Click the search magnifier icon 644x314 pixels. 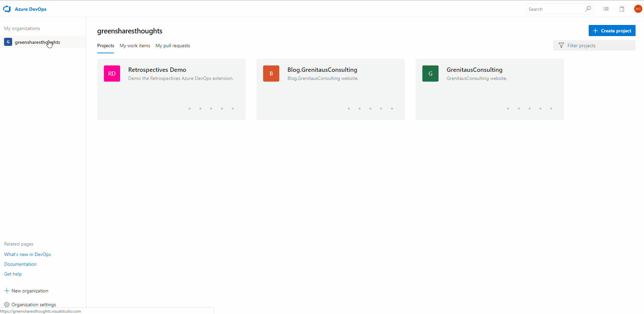tap(588, 9)
